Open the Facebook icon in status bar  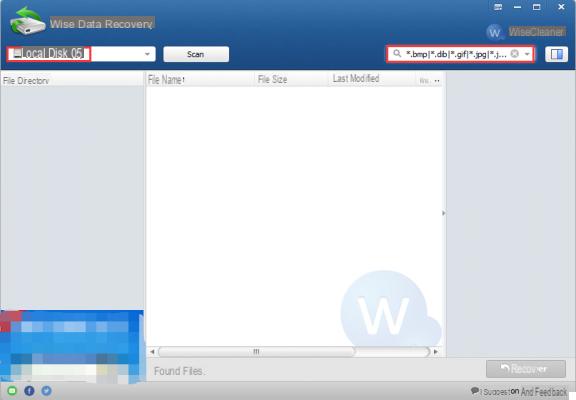pos(29,390)
